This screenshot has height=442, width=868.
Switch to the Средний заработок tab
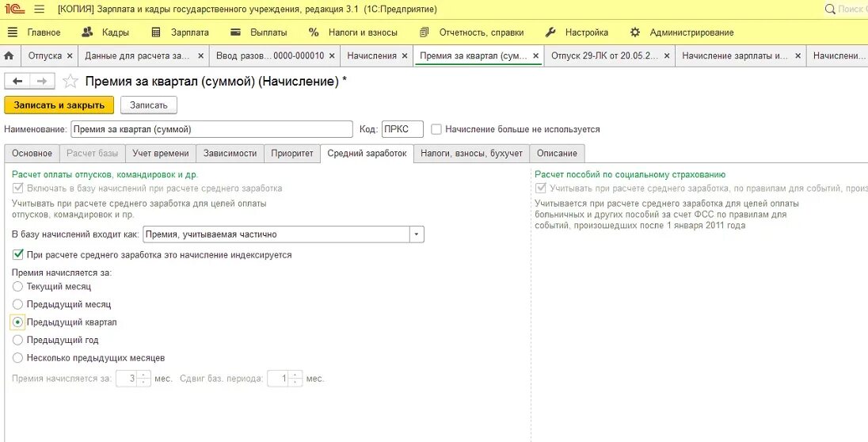(367, 154)
